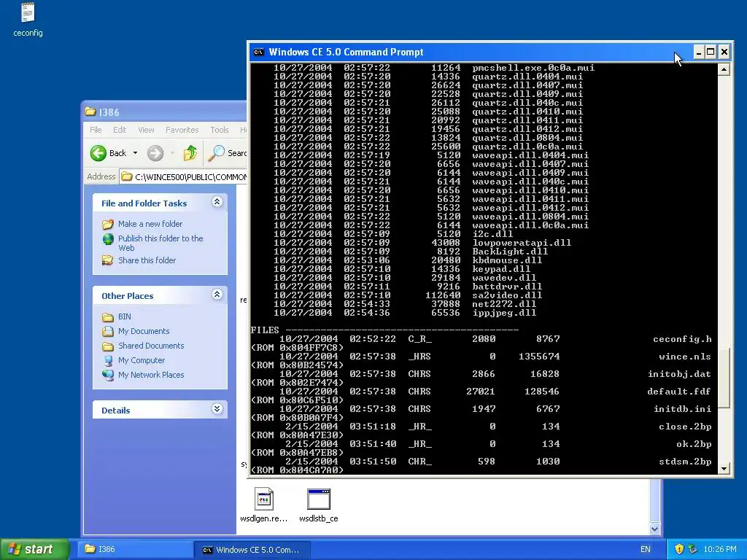Open the Command Prompt system menu icon
747x560 pixels.
259,52
